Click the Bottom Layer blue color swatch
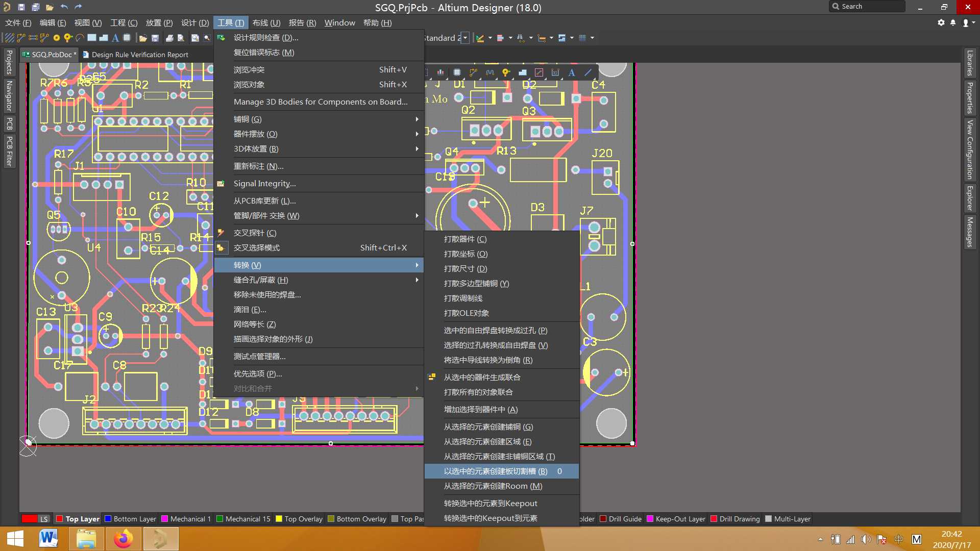 pyautogui.click(x=108, y=519)
